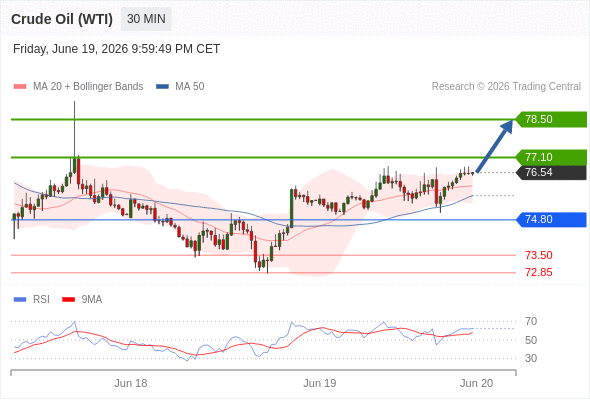Click the MA 20 + Bollinger Bands legend text

(88, 87)
